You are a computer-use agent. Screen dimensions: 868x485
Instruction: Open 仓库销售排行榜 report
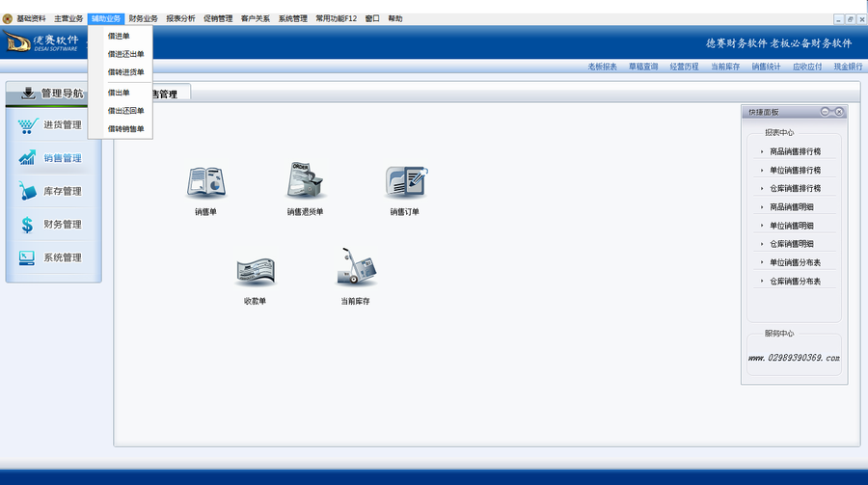click(x=795, y=189)
